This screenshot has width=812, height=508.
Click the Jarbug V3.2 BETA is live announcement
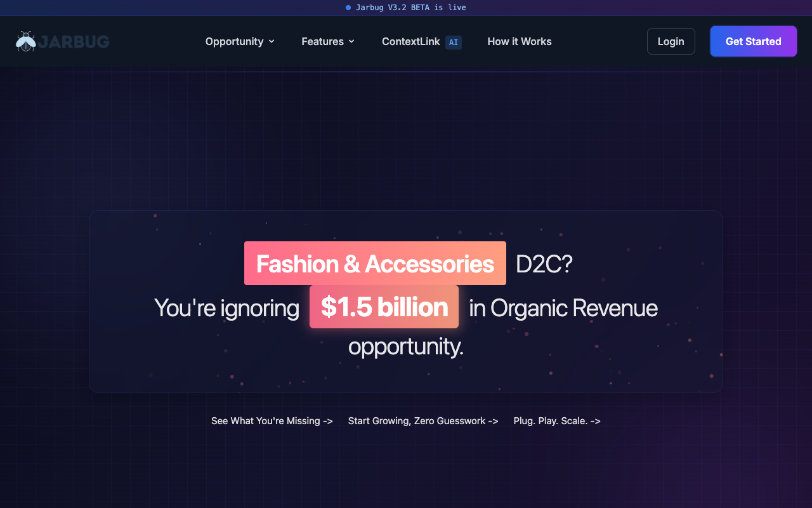coord(411,8)
